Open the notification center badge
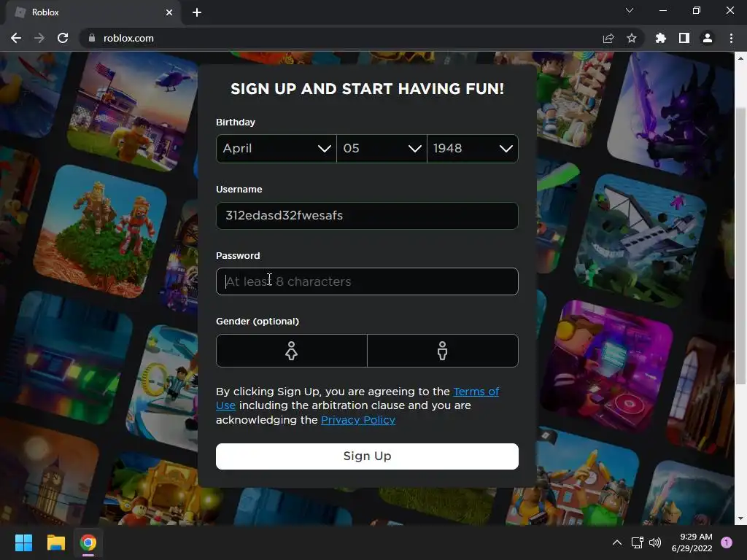The image size is (747, 560). (x=727, y=542)
